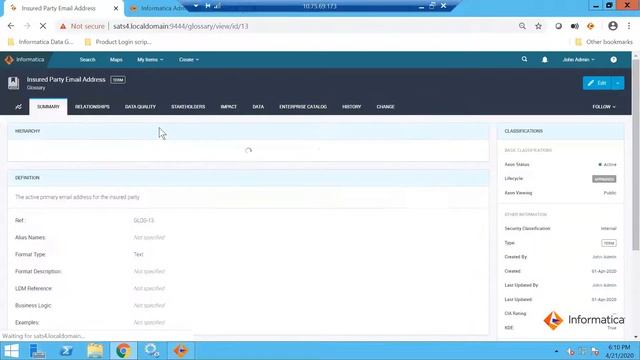
Task: Click the Informatica extension icon in toolbar
Action: [591, 26]
